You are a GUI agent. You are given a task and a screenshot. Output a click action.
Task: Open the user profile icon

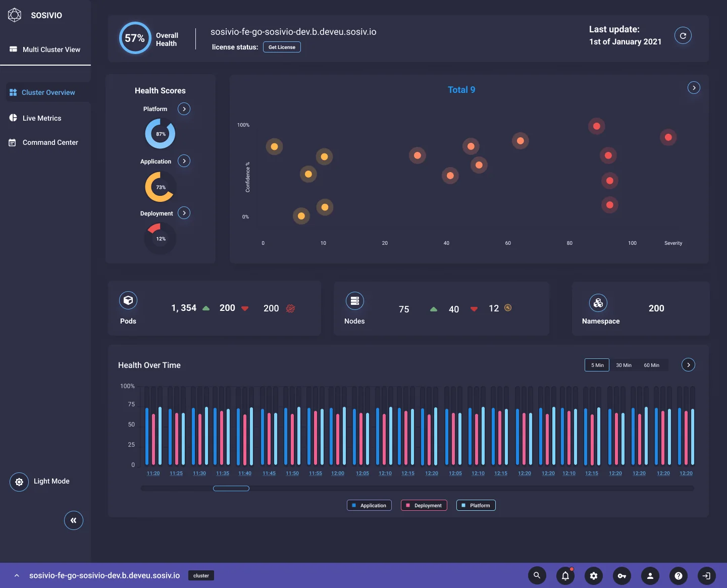pos(650,575)
